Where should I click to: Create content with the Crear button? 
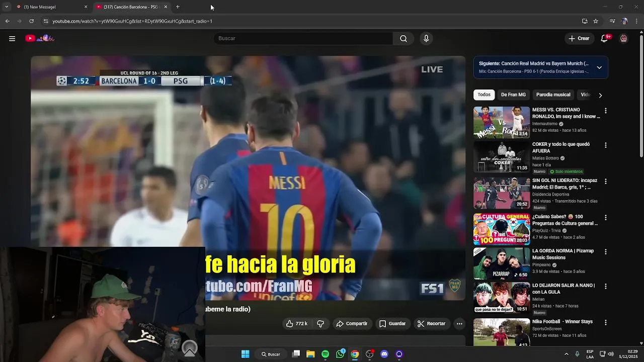click(579, 38)
